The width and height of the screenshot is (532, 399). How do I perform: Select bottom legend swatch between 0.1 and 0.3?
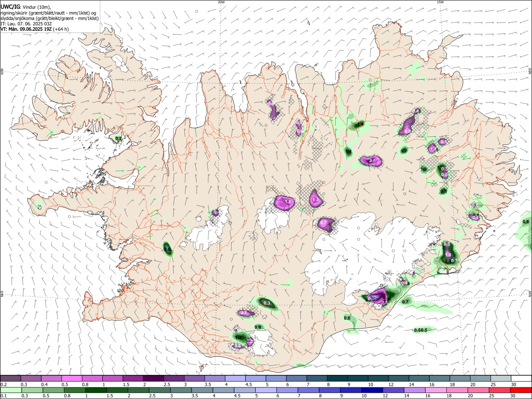coord(10,390)
